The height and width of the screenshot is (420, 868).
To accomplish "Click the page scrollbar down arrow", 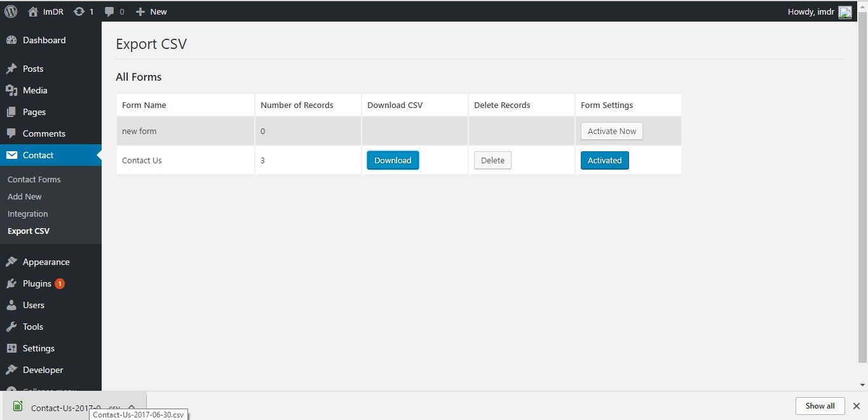I will click(x=863, y=385).
